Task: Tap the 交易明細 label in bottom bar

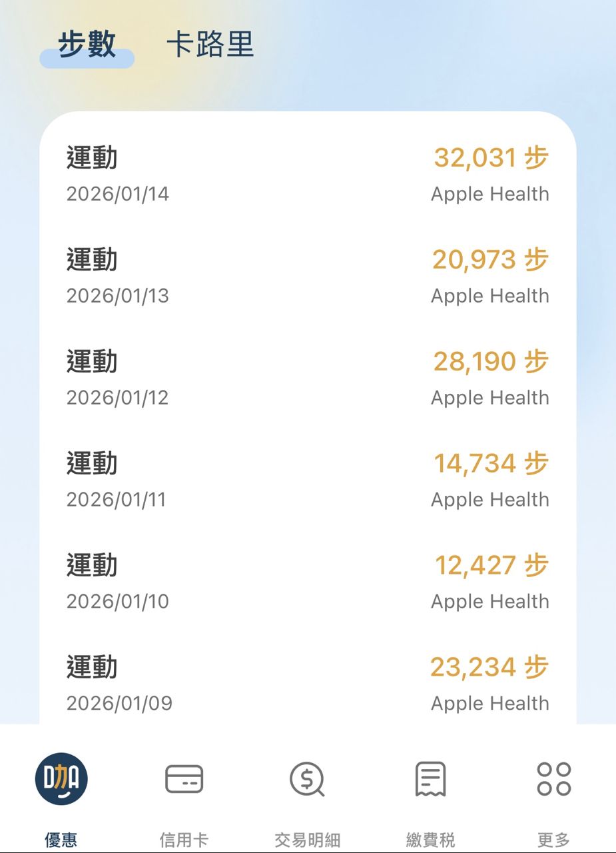Action: pyautogui.click(x=307, y=840)
